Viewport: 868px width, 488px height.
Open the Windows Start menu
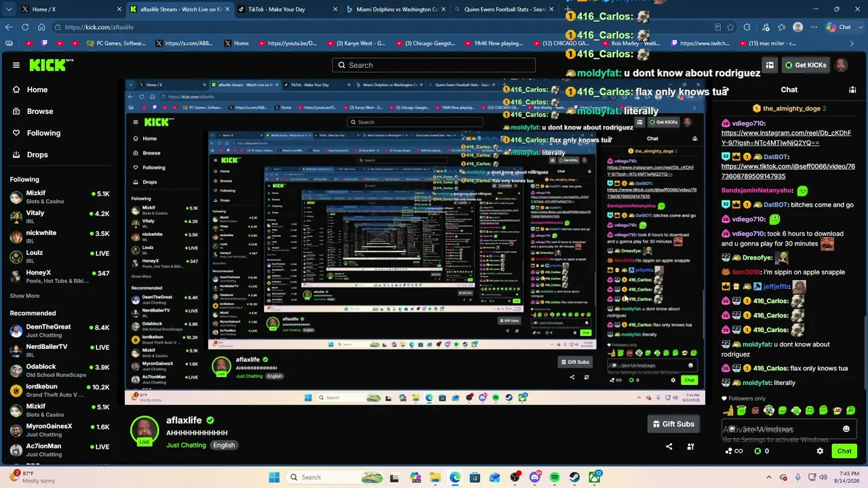[x=274, y=477]
